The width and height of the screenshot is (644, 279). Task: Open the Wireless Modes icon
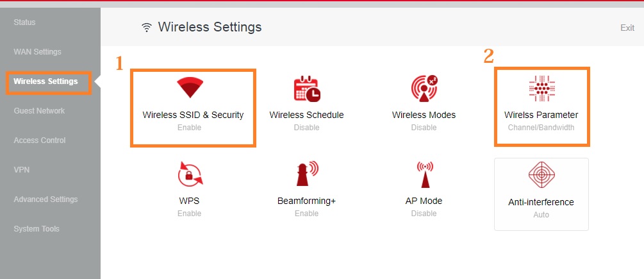coord(424,89)
